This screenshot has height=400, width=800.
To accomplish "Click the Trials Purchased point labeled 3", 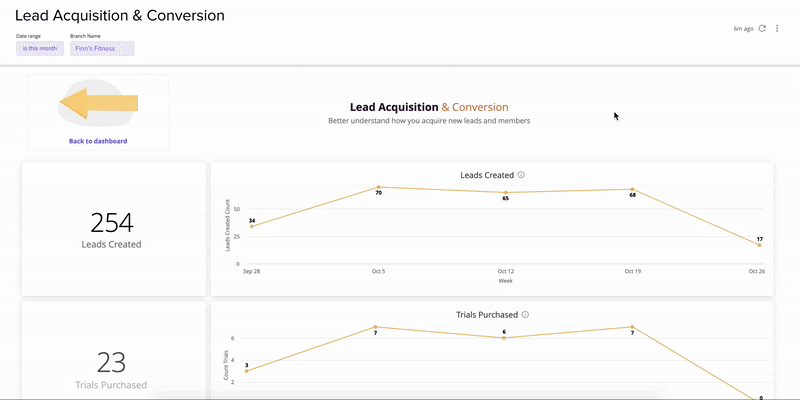I will point(247,371).
